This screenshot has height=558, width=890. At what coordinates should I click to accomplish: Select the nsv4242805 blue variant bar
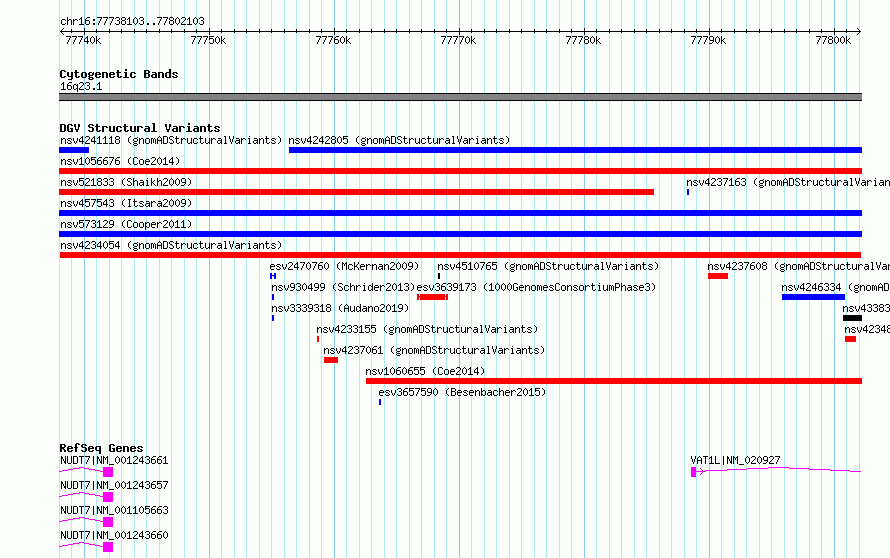pos(575,150)
